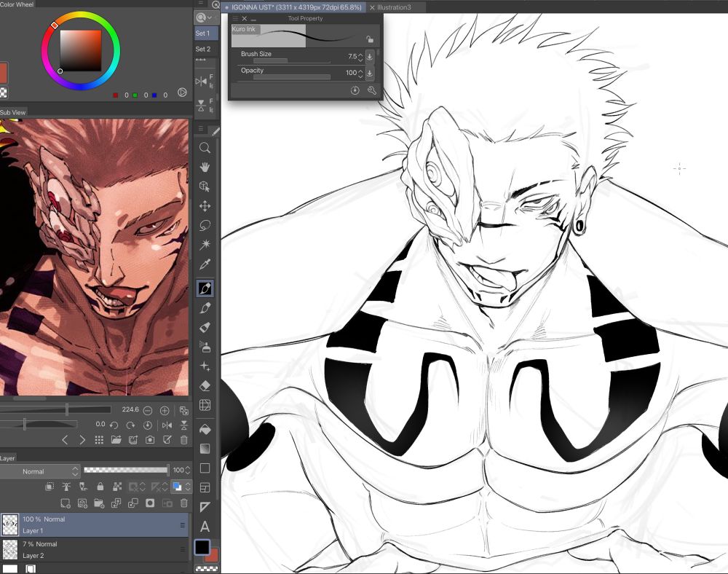Select the Text tool
Screen dimensions: 728x574
click(205, 527)
